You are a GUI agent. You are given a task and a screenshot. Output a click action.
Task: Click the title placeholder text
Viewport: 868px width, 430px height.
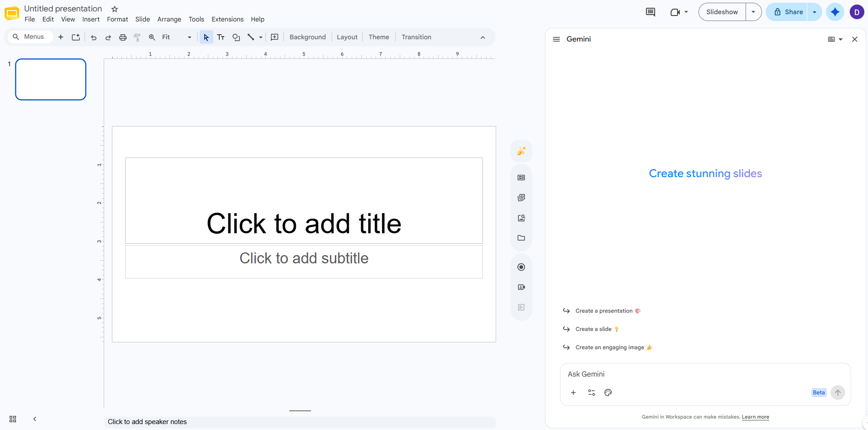click(x=304, y=224)
